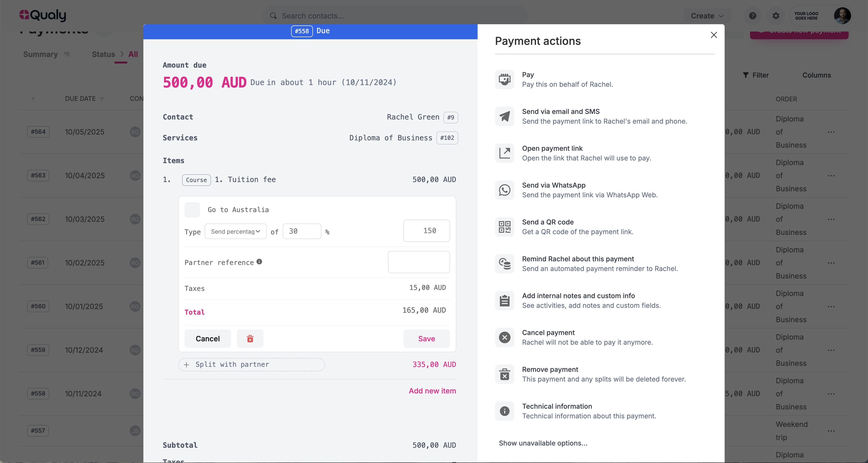
Task: Click Add new item link
Action: pos(432,391)
